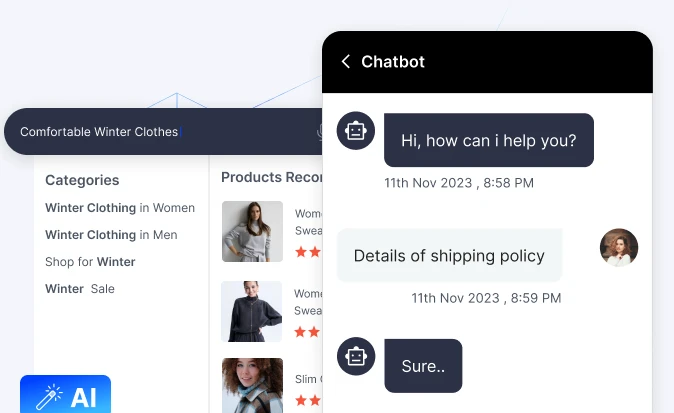Focus the "Comfortable Winter Clothes" search field
This screenshot has width=674, height=413.
[150, 132]
